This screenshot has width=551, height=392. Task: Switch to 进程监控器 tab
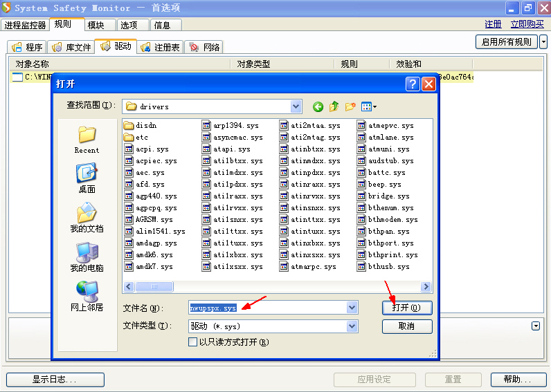click(25, 26)
